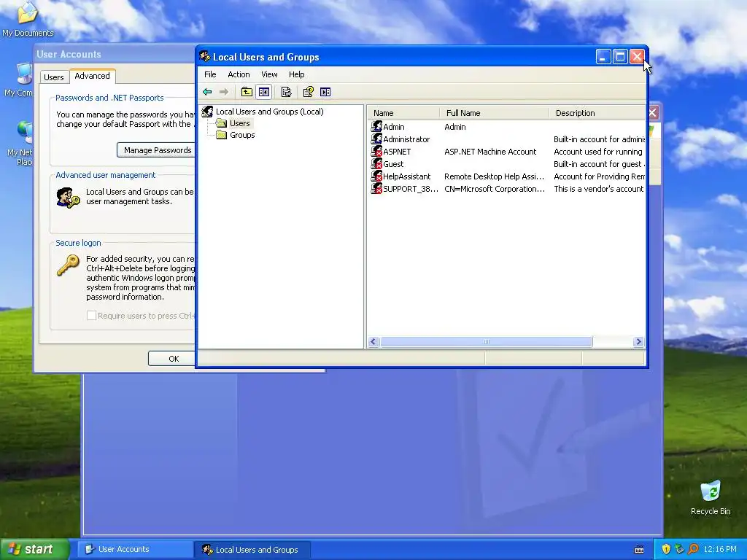Toggle the Show/Hide Console Tree toolbar icon

pos(264,92)
